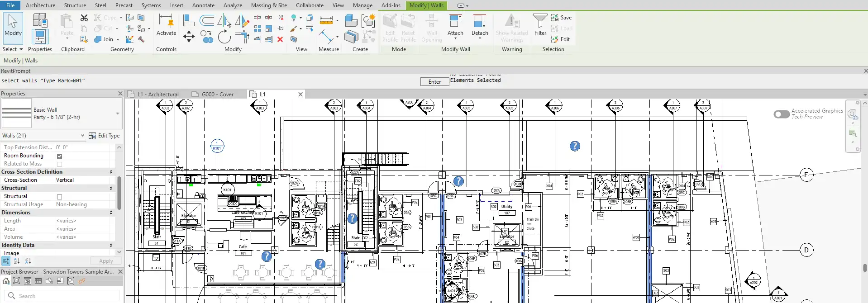Check the Structural property checkbox
868x303 pixels.
click(59, 197)
